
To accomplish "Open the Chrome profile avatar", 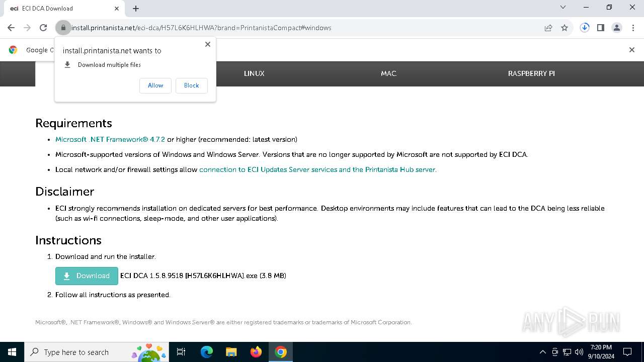I will 617,28.
